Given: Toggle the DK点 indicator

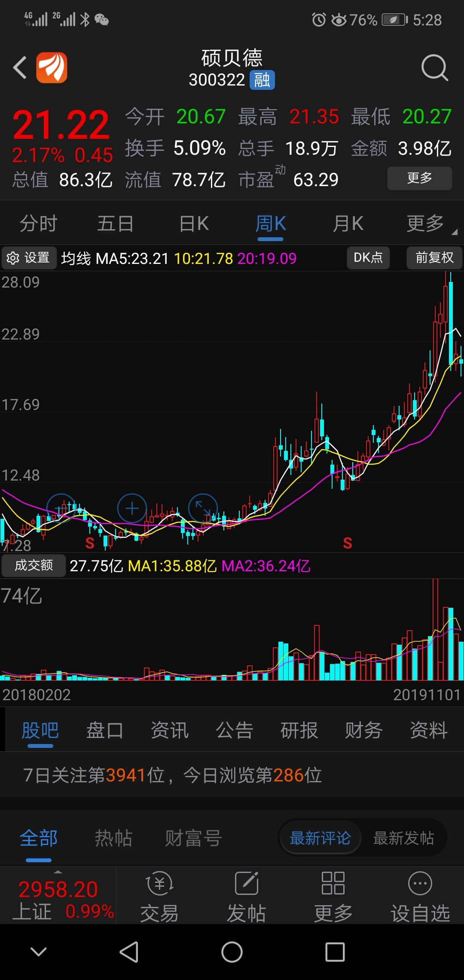Looking at the screenshot, I should pos(368,258).
